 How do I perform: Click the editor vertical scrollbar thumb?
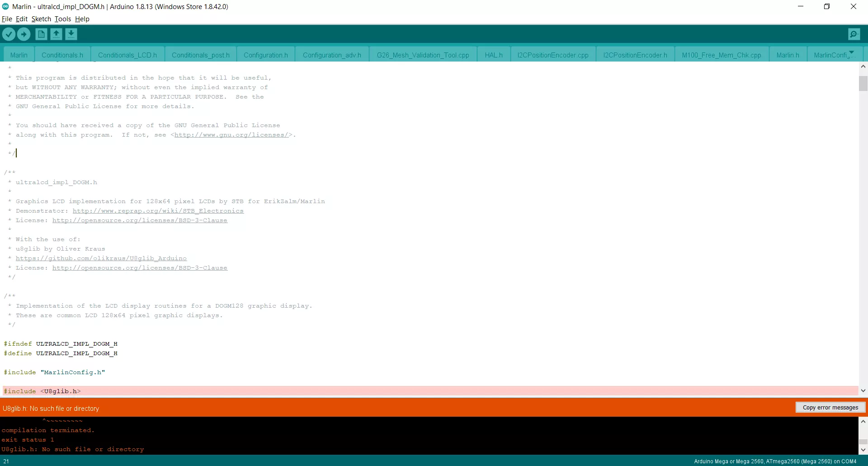coord(863,84)
